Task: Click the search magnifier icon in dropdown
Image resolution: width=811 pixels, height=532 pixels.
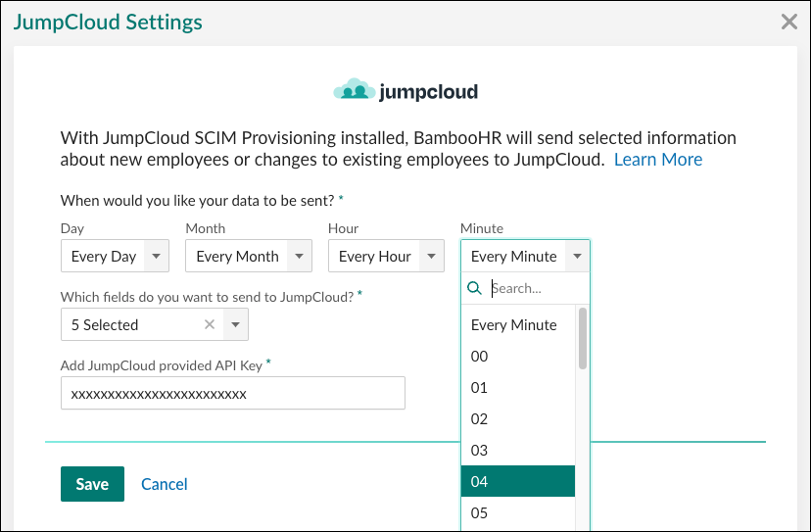Action: (x=474, y=288)
